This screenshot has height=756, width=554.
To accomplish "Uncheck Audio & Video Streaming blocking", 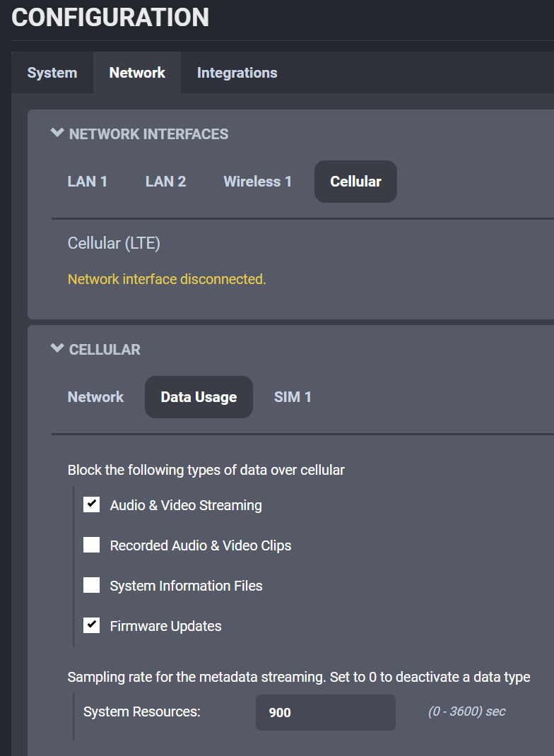I will [92, 504].
